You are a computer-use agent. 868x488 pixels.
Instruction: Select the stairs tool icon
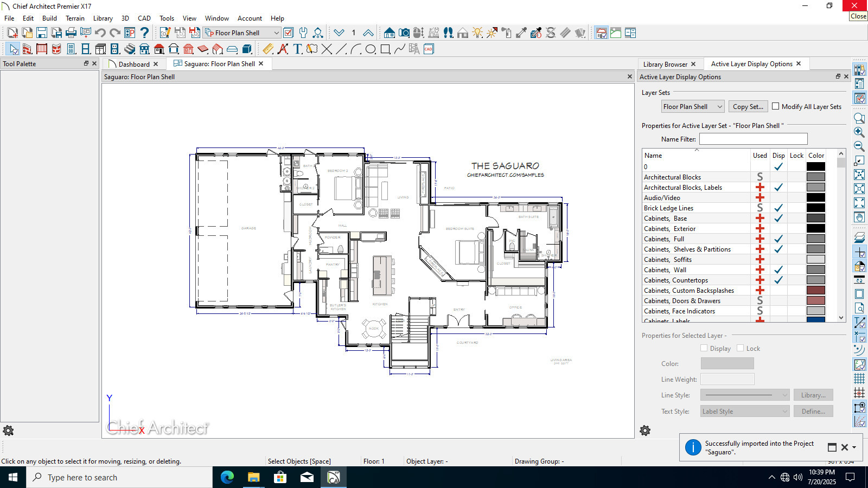pyautogui.click(x=130, y=49)
